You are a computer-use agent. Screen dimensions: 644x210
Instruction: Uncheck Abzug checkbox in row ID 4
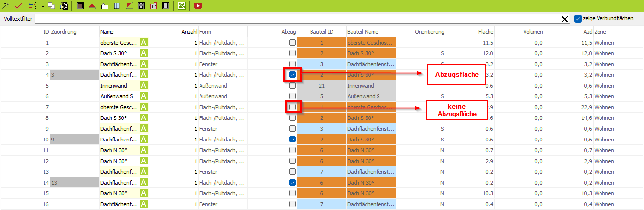292,75
